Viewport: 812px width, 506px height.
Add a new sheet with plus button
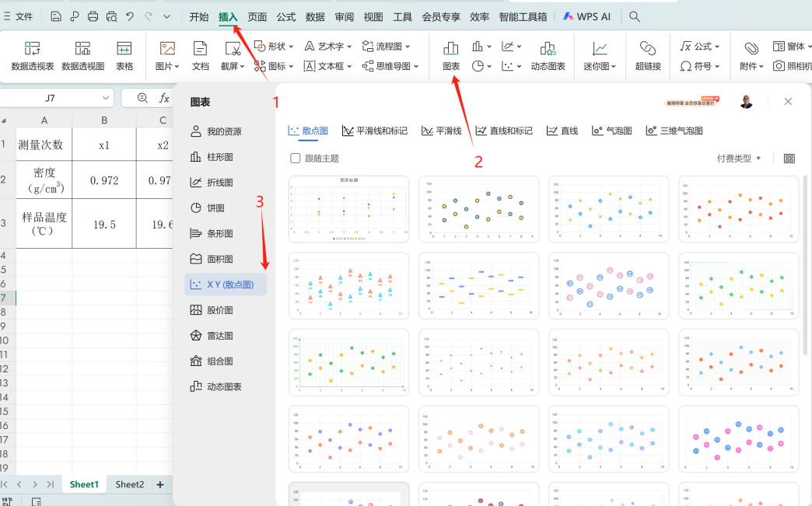point(160,484)
